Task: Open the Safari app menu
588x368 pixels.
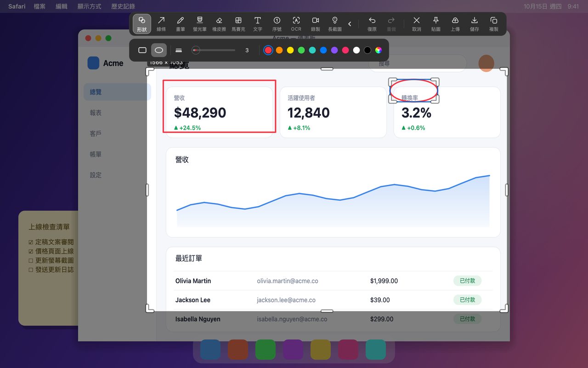Action: pyautogui.click(x=17, y=6)
